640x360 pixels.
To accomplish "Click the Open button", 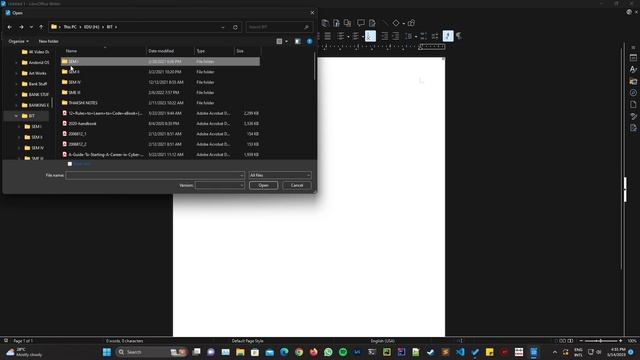I will pyautogui.click(x=263, y=185).
